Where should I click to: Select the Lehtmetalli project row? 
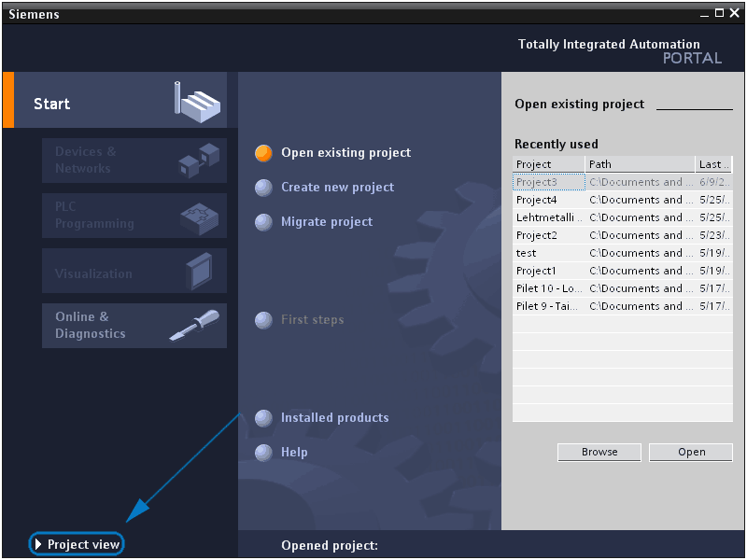tap(623, 217)
